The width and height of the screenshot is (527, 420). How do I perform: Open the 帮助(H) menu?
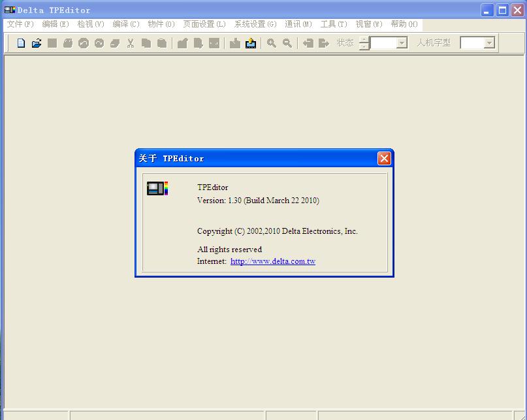404,24
